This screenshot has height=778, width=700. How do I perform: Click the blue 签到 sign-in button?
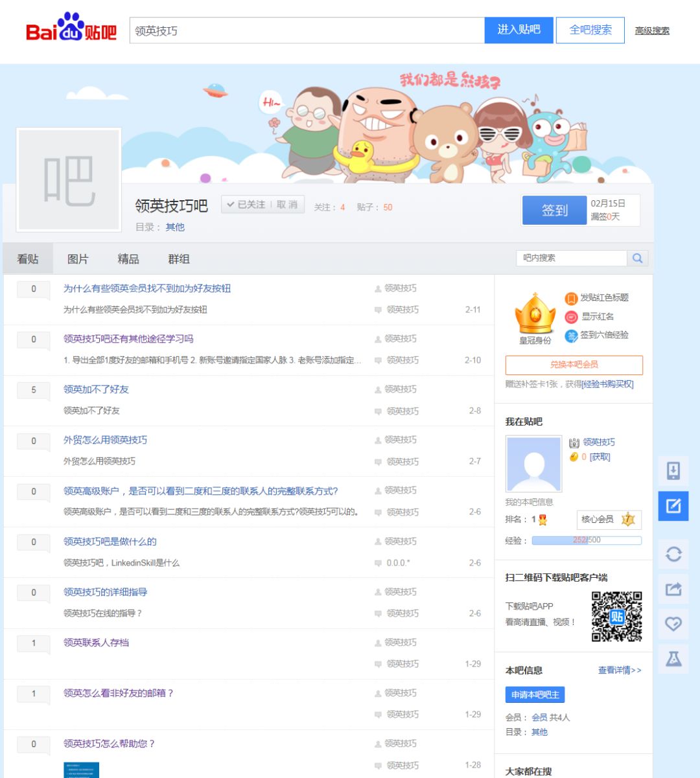click(554, 210)
